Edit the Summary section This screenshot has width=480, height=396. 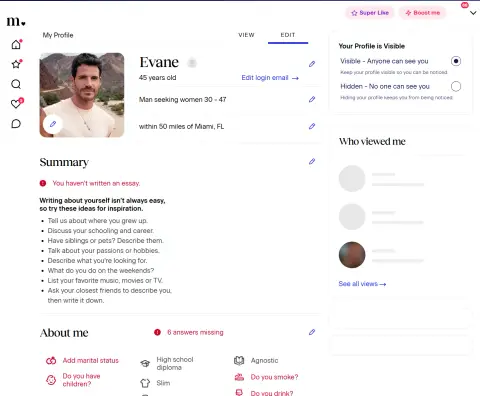(312, 162)
